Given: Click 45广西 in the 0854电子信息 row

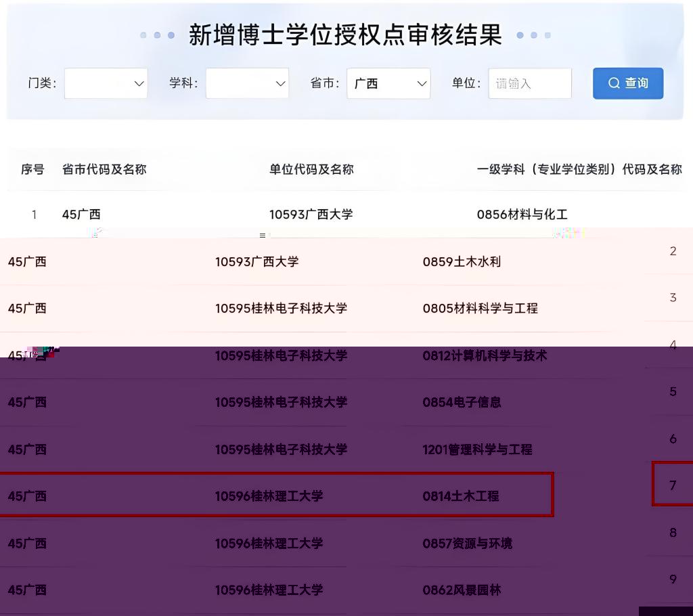Looking at the screenshot, I should (x=27, y=402).
